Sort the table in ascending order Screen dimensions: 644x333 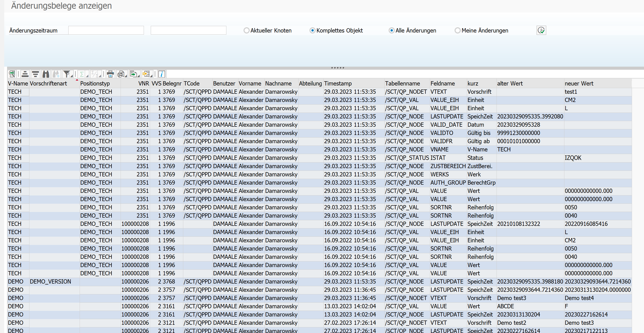(x=25, y=74)
